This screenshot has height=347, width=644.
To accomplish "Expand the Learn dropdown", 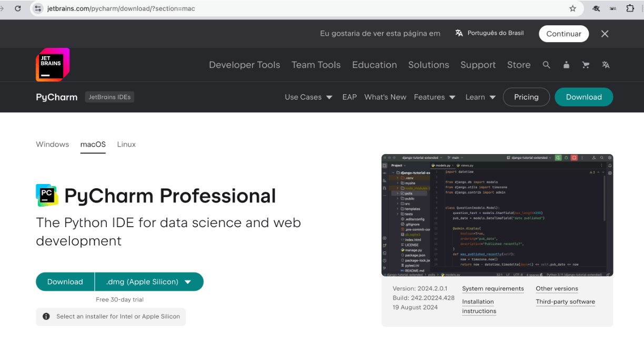I will pos(481,97).
